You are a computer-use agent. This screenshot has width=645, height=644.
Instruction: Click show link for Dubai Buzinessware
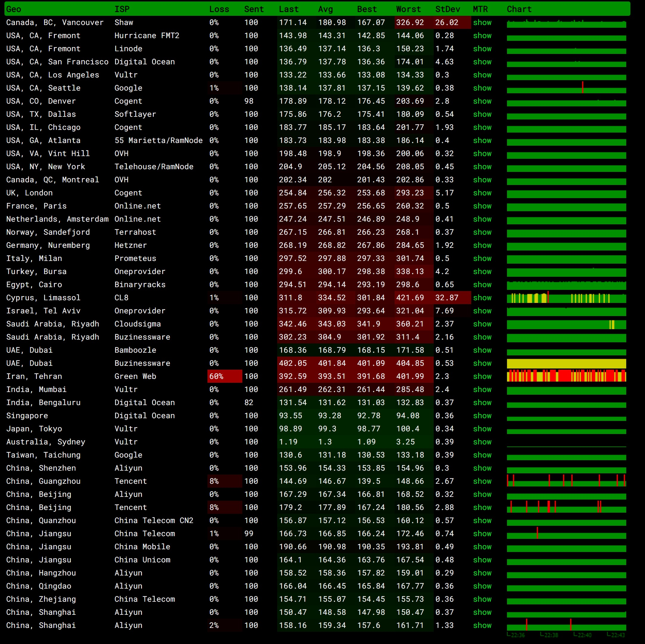tap(482, 363)
